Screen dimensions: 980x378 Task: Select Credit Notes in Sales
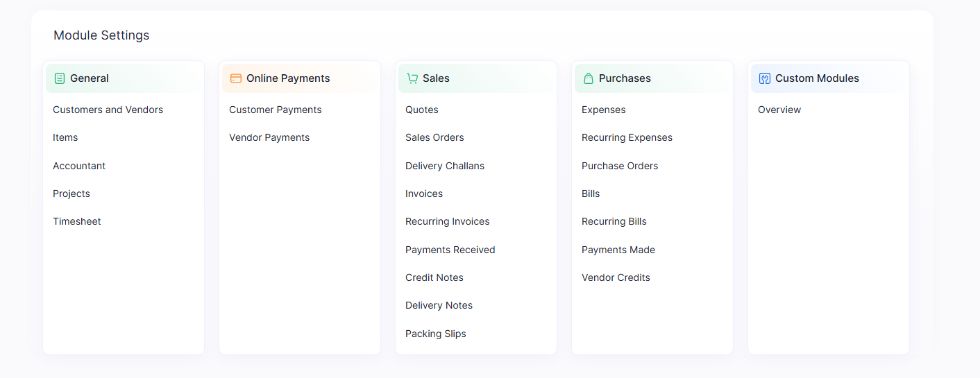click(434, 277)
